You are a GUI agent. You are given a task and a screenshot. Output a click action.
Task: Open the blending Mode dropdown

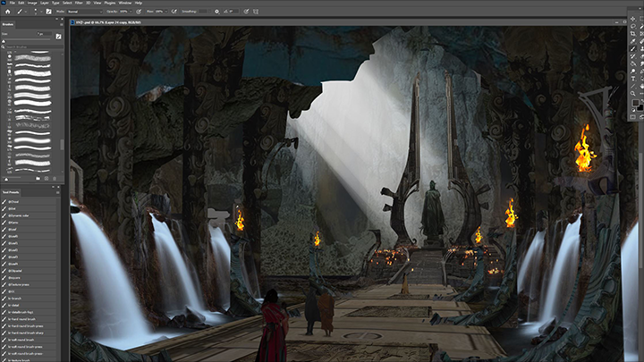(85, 12)
